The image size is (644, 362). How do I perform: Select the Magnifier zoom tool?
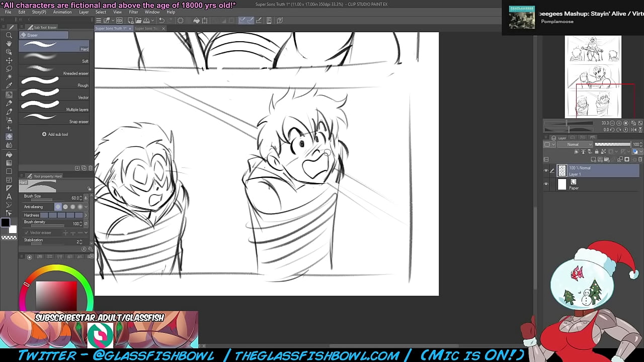coord(9,35)
